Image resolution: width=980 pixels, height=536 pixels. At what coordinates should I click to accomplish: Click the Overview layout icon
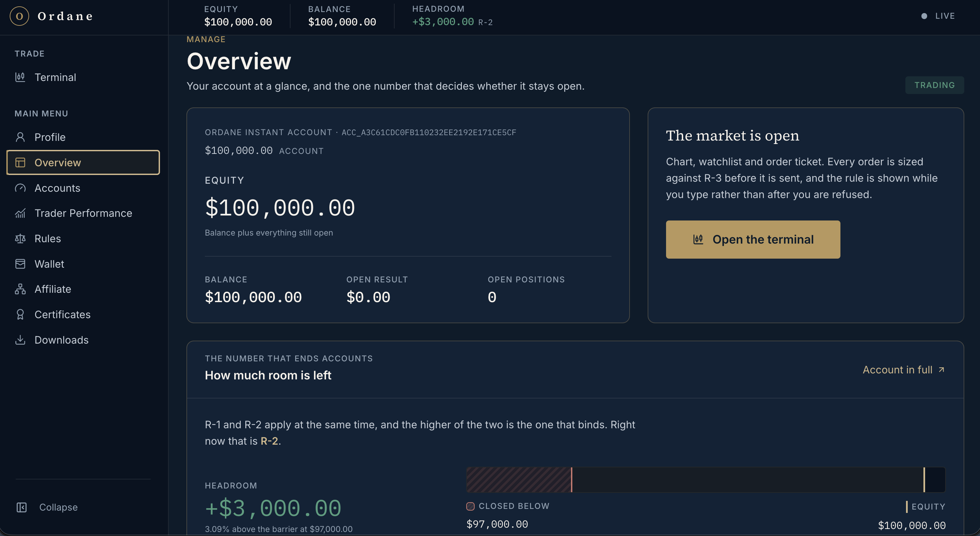20,162
